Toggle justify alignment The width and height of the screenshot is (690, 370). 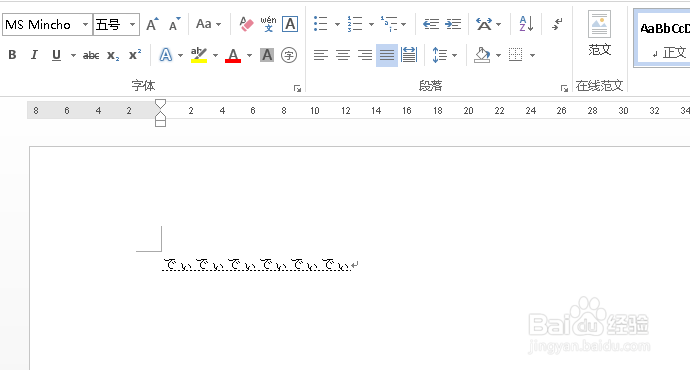pos(387,55)
